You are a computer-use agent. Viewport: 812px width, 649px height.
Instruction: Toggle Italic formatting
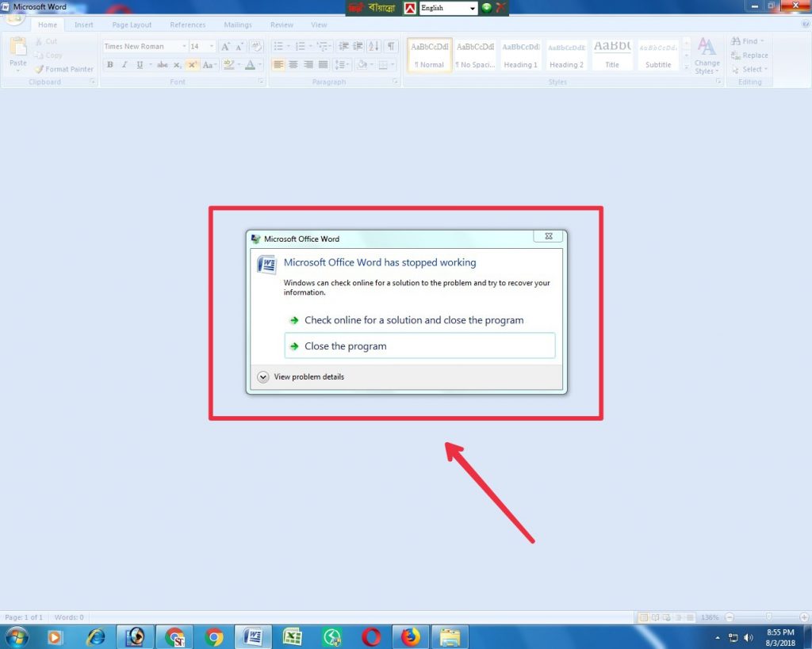(124, 65)
